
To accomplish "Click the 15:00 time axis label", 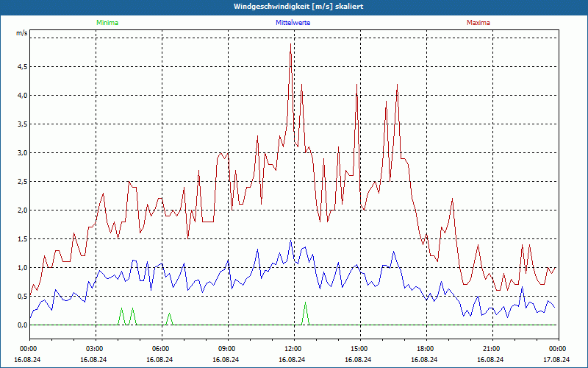I will [359, 348].
